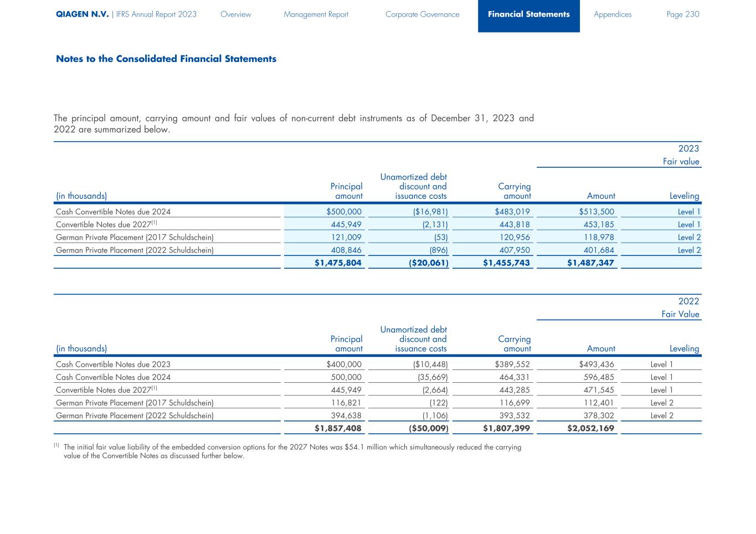Click the $1,475,804 principal total cell

pyautogui.click(x=338, y=263)
